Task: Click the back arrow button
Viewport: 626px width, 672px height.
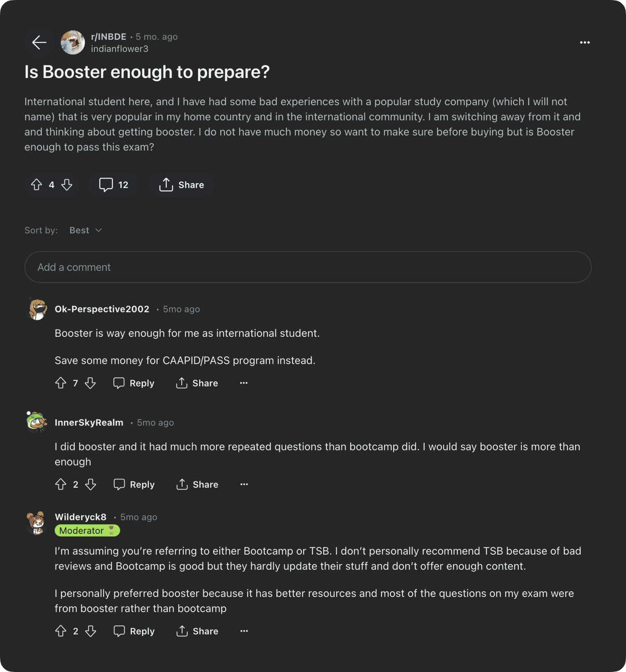Action: (39, 43)
